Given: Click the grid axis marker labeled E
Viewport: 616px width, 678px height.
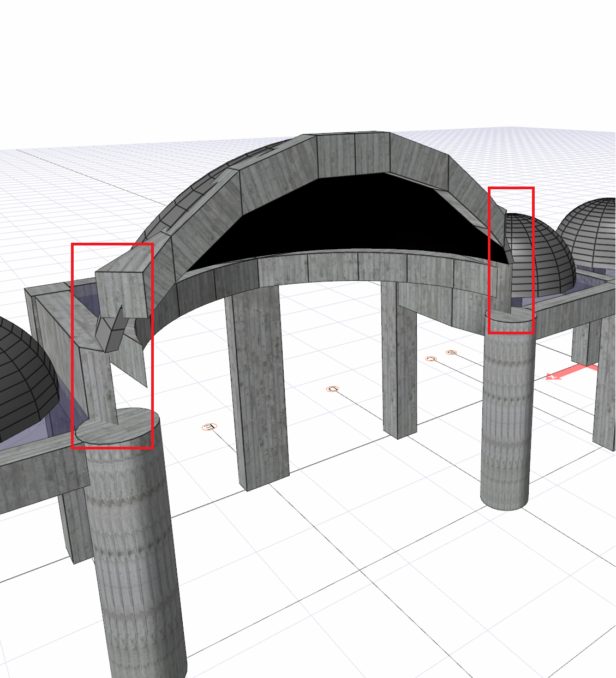Looking at the screenshot, I should tap(209, 427).
